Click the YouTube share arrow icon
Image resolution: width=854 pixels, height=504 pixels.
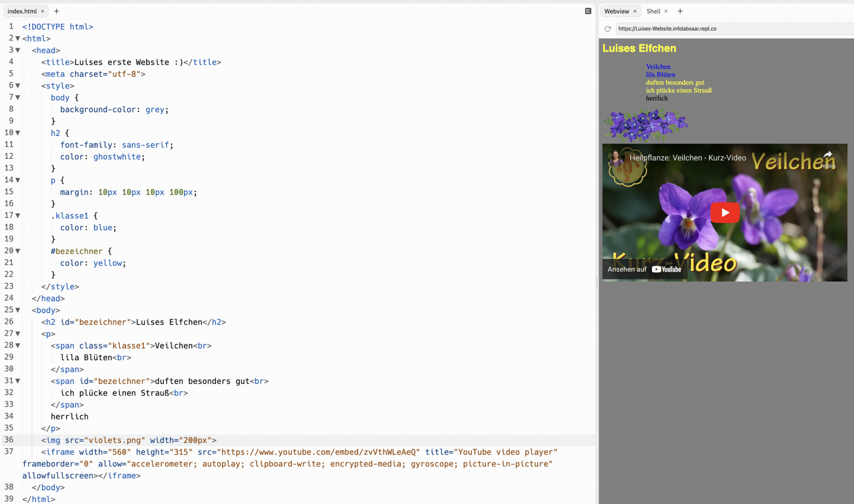coord(827,155)
